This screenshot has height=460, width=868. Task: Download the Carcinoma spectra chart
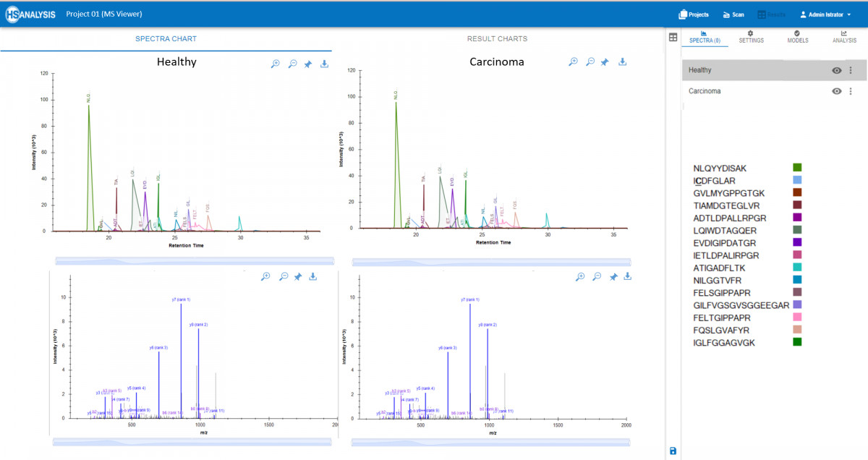click(622, 62)
